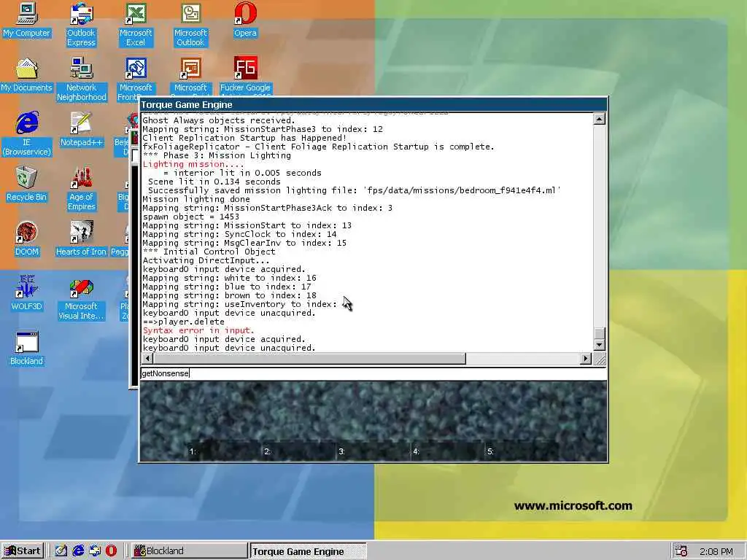Viewport: 747px width, 560px height.
Task: Open Internet Explorer from quick launch
Action: click(x=78, y=551)
